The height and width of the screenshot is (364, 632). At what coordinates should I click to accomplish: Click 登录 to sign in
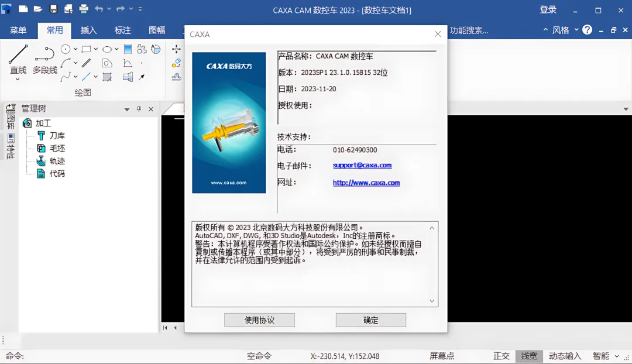548,10
